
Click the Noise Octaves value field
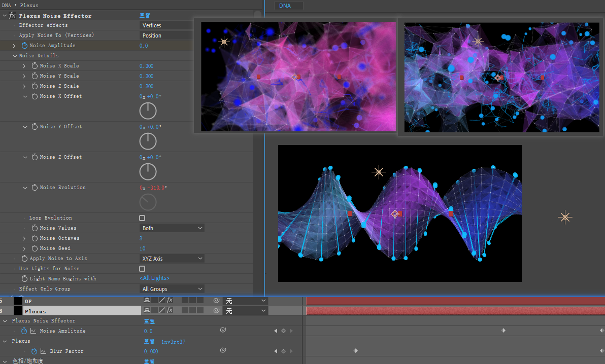[141, 238]
